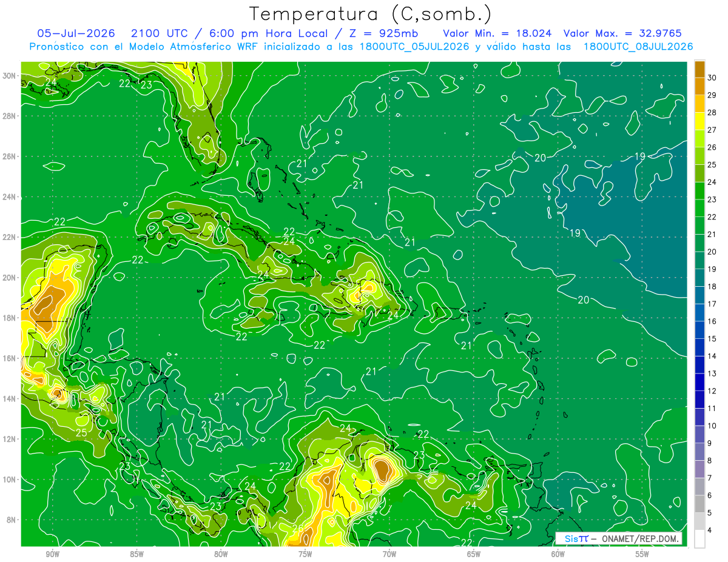Click the "25" contour label on the map

click(x=81, y=433)
